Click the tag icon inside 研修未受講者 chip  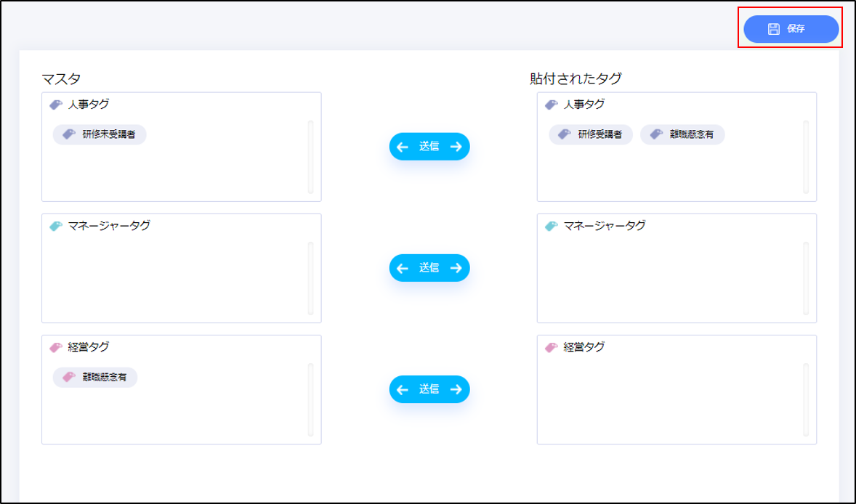[x=69, y=134]
